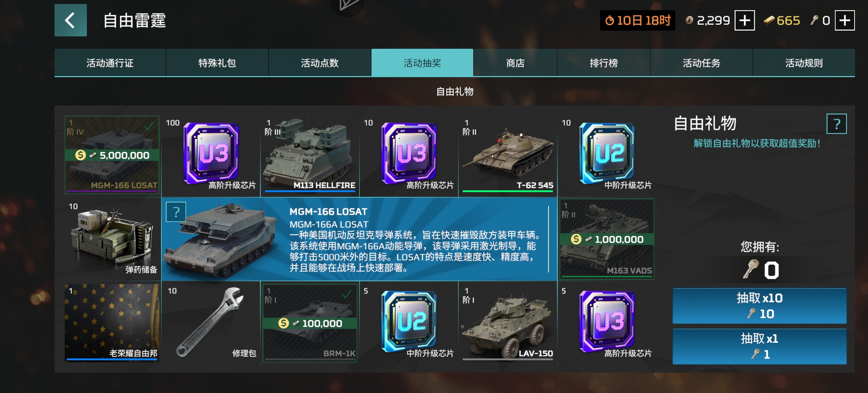This screenshot has width=868, height=393.
Task: Add more keys with plus button
Action: [844, 20]
